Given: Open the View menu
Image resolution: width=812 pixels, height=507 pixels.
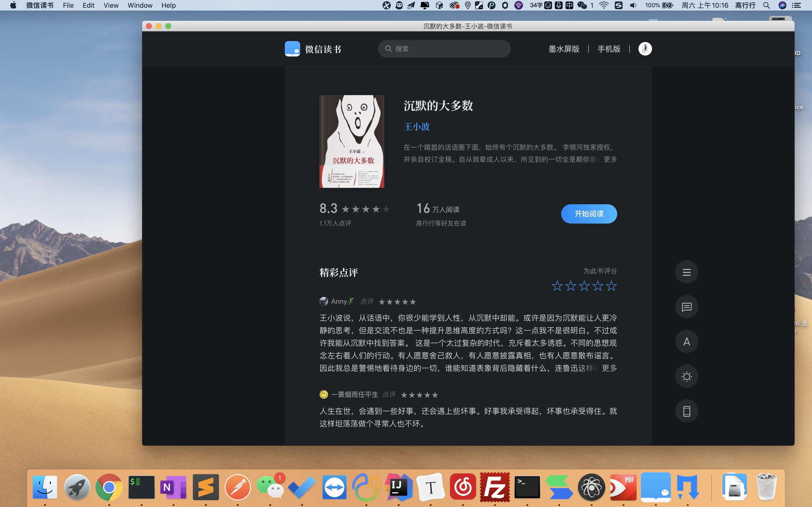Looking at the screenshot, I should pos(111,5).
